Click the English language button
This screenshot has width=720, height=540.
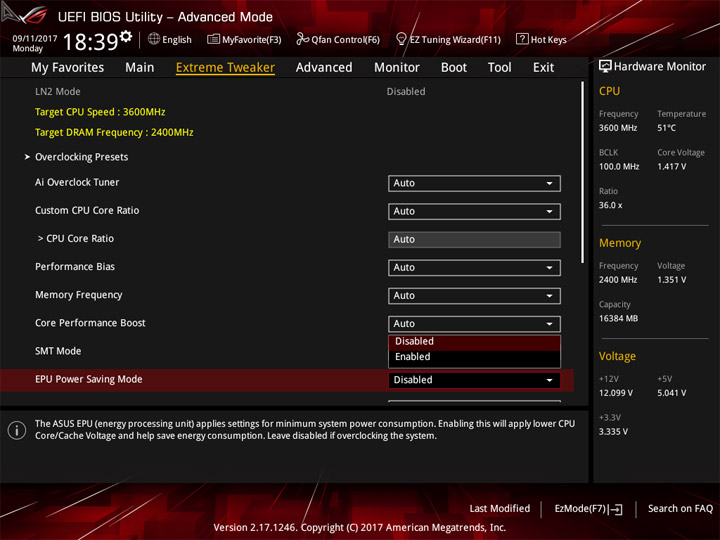(x=170, y=39)
